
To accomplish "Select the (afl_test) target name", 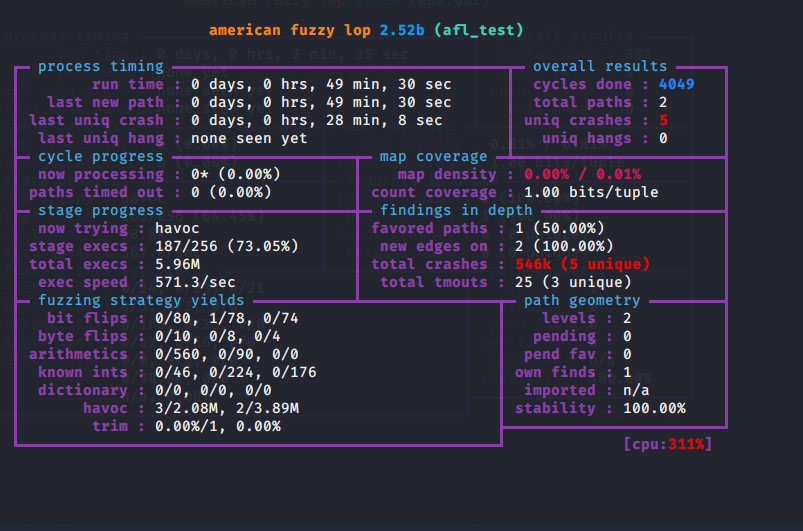I will pos(478,30).
